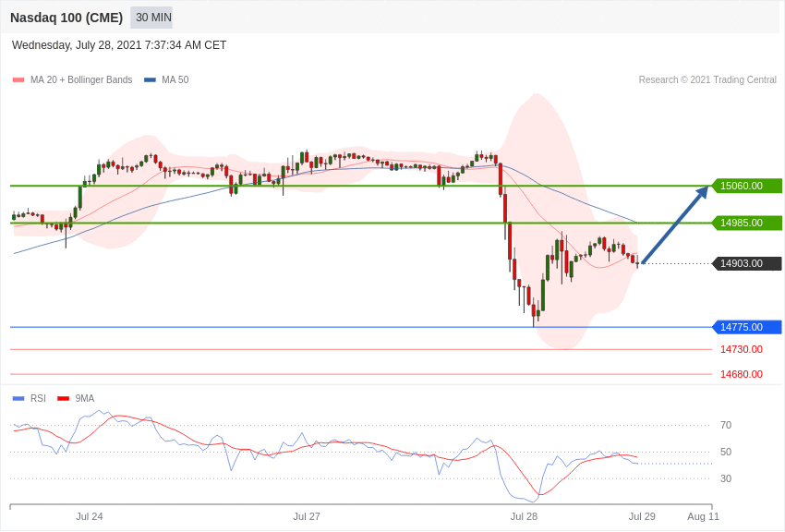The height and width of the screenshot is (532, 785).
Task: Click the RSI 50 axis value
Action: pyautogui.click(x=726, y=452)
